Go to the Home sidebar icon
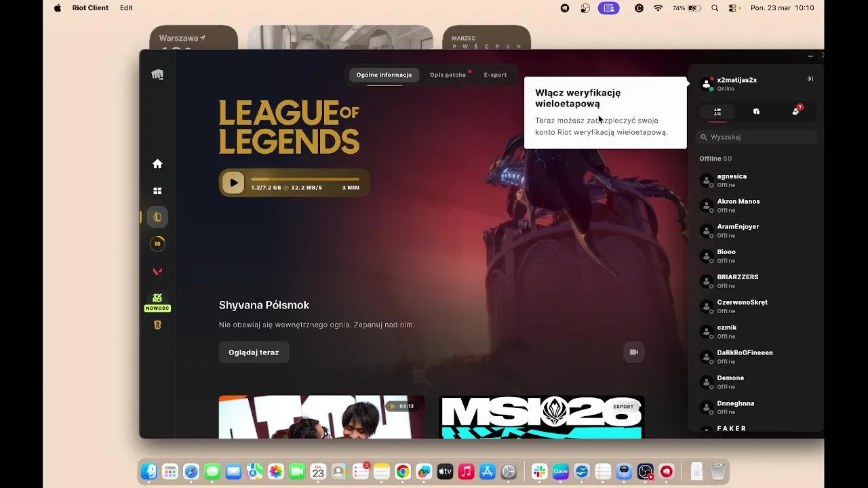Screen dimensions: 868x488 tap(157, 164)
